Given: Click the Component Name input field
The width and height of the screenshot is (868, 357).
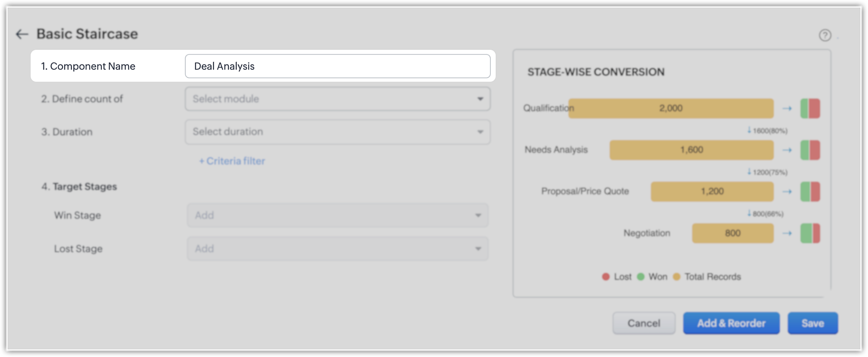Looking at the screenshot, I should 338,66.
